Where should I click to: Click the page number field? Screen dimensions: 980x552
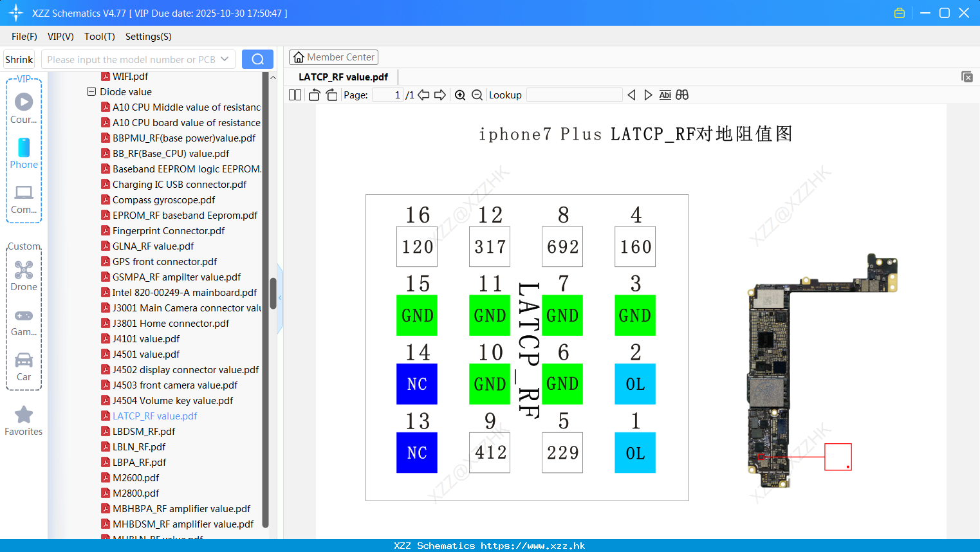coord(388,95)
